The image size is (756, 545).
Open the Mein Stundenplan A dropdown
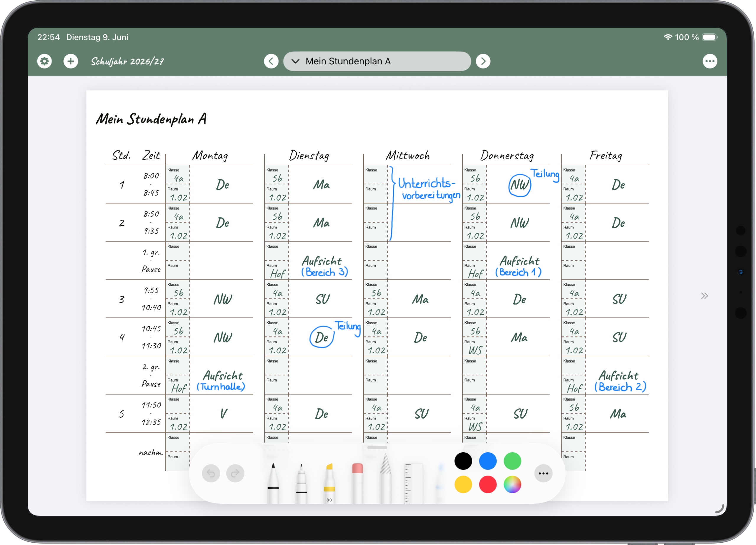[377, 61]
